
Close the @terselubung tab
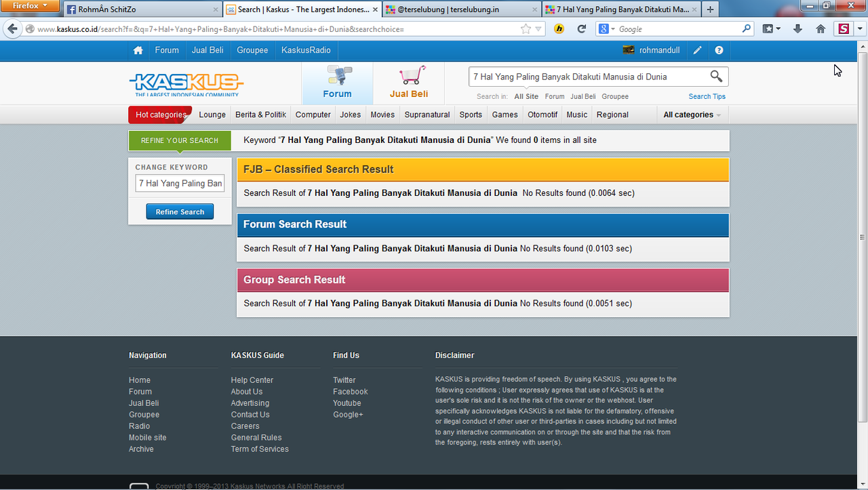click(534, 9)
